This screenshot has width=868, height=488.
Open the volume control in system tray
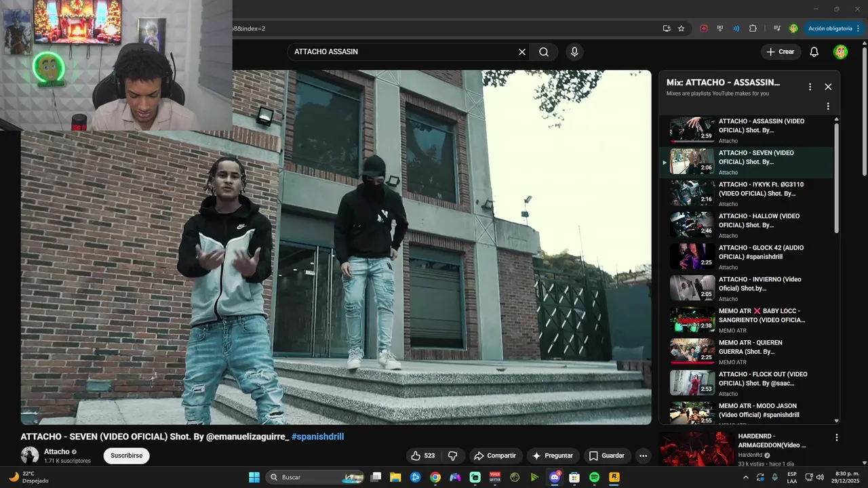(819, 477)
